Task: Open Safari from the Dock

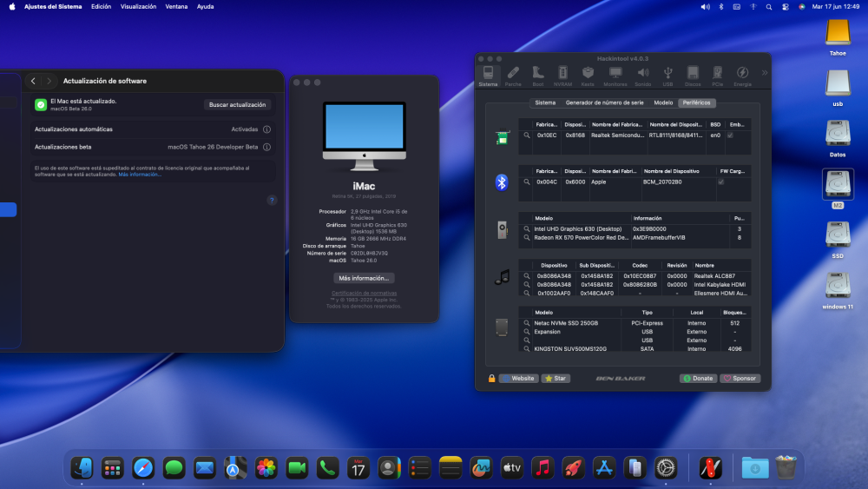Action: (x=143, y=468)
